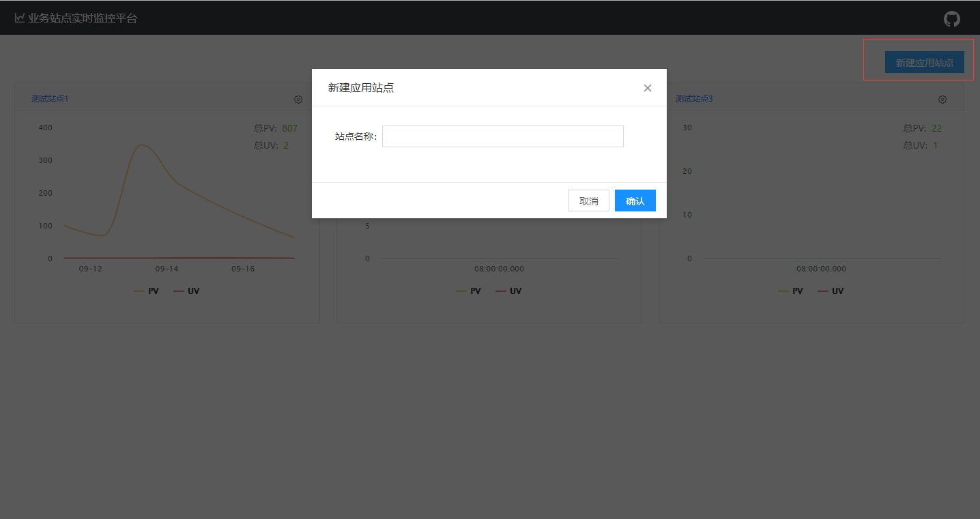The image size is (980, 519).
Task: Click the 30 y-axis label in 测试站点3
Action: [x=687, y=128]
